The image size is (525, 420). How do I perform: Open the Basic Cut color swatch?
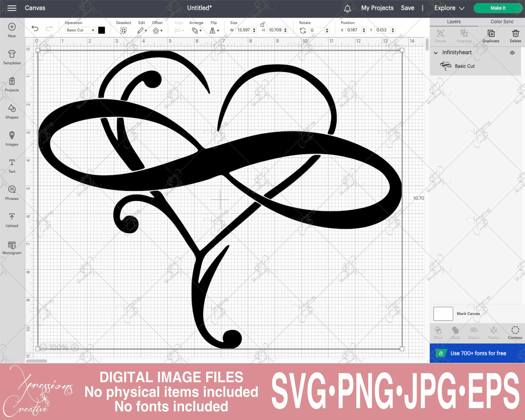click(102, 30)
